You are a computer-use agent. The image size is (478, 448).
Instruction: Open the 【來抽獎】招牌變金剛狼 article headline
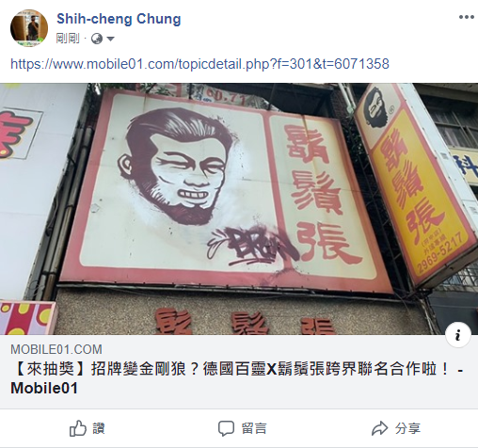pos(237,378)
